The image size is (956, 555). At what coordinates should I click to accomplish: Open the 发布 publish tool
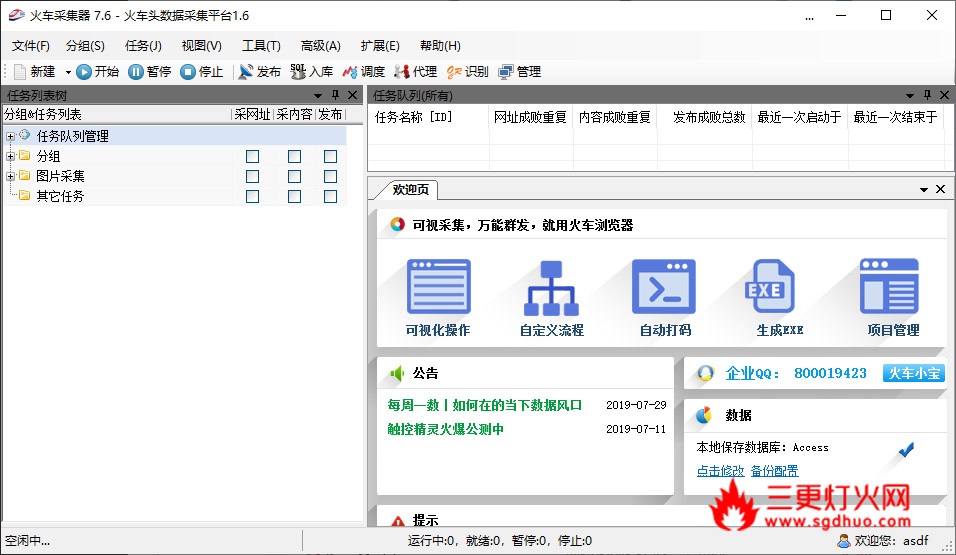pos(260,72)
